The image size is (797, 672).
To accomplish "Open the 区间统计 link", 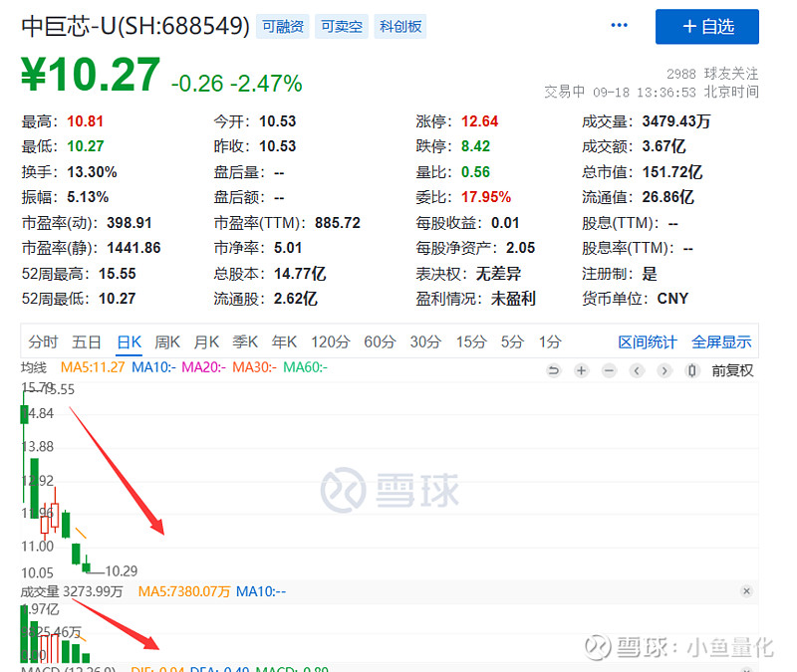I will tap(647, 341).
